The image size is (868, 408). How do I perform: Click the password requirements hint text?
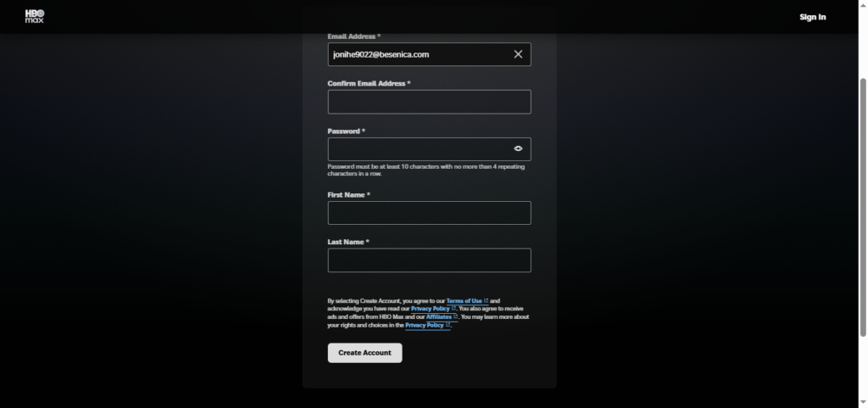point(426,170)
